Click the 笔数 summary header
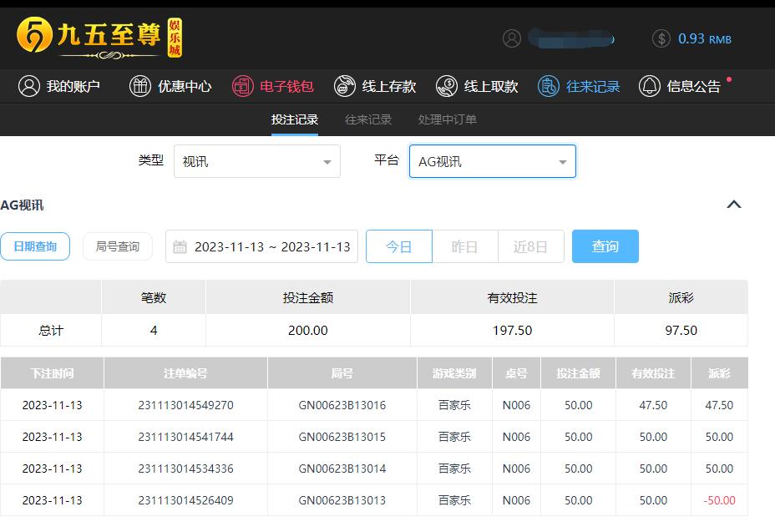Viewport: 775px width, 532px height. (153, 297)
